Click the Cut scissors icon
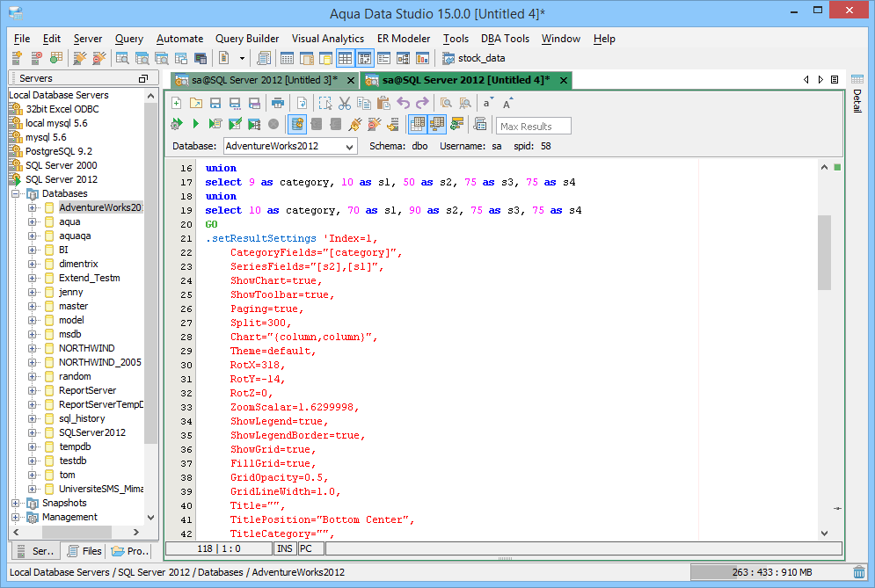The width and height of the screenshot is (875, 588). tap(345, 103)
